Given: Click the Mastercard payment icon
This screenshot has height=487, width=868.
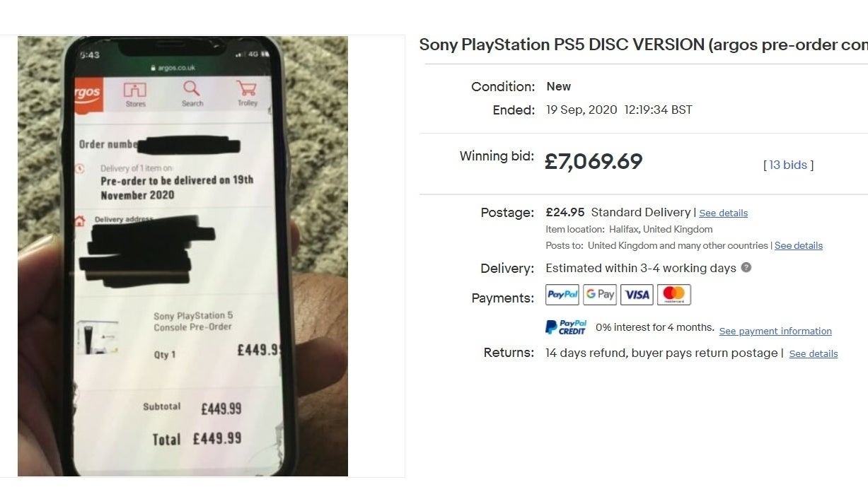Looking at the screenshot, I should 674,295.
